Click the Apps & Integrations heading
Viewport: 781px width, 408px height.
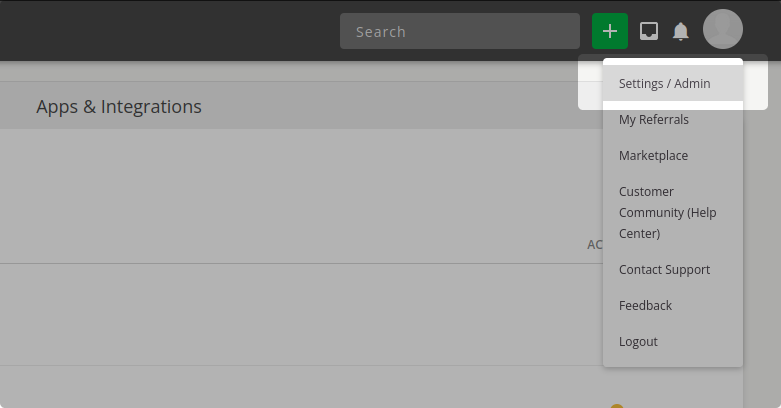119,107
